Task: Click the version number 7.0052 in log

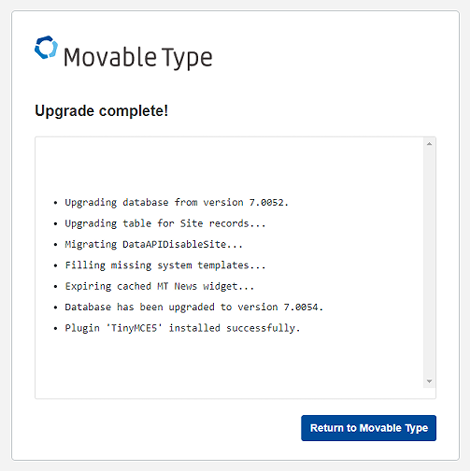Action: pyautogui.click(x=266, y=203)
